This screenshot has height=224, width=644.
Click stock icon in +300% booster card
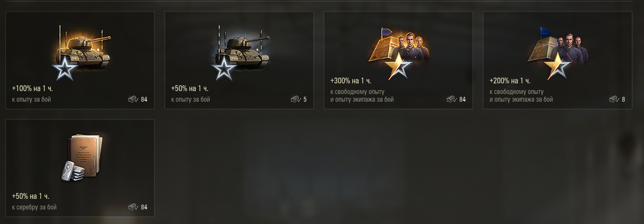452,99
